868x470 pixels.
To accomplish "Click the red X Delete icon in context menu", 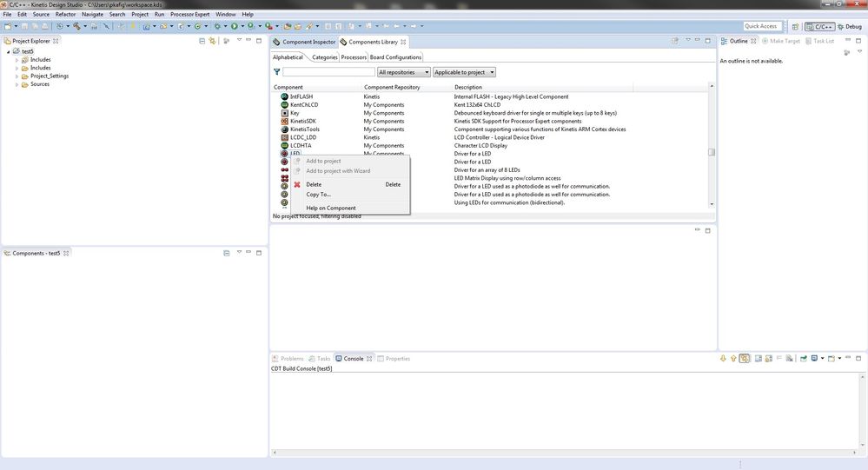I will tap(297, 184).
